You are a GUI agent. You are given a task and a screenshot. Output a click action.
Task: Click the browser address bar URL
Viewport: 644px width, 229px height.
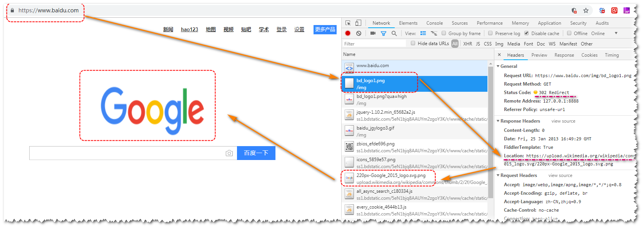click(x=48, y=10)
